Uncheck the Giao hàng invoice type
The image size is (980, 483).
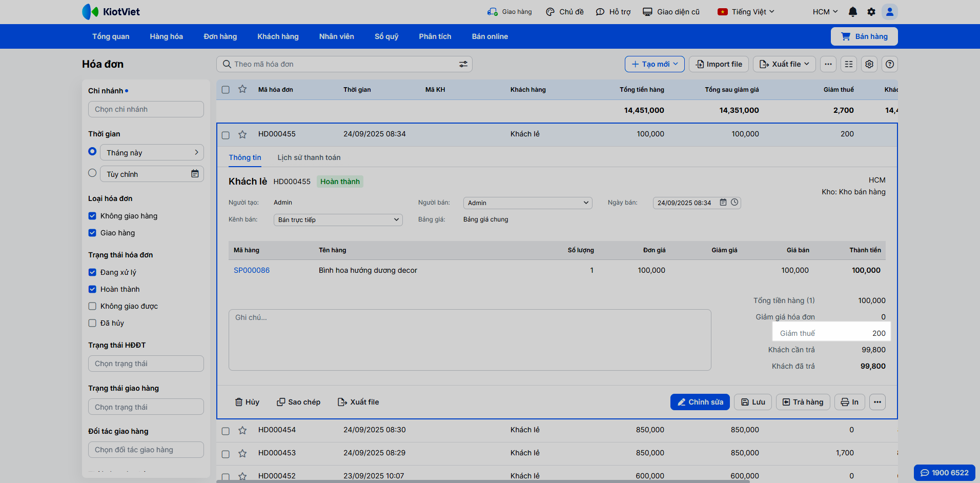pos(92,233)
